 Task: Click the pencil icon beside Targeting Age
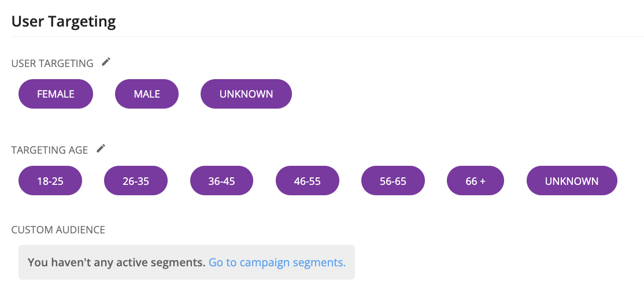101,149
